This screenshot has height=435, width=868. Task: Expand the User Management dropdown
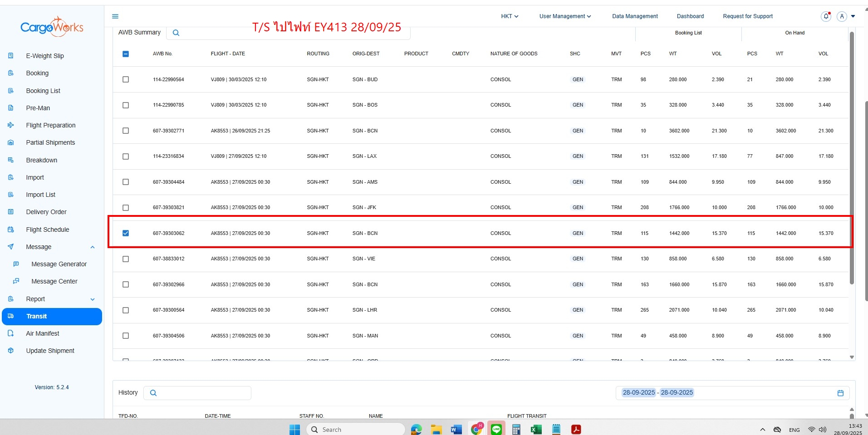pos(565,16)
